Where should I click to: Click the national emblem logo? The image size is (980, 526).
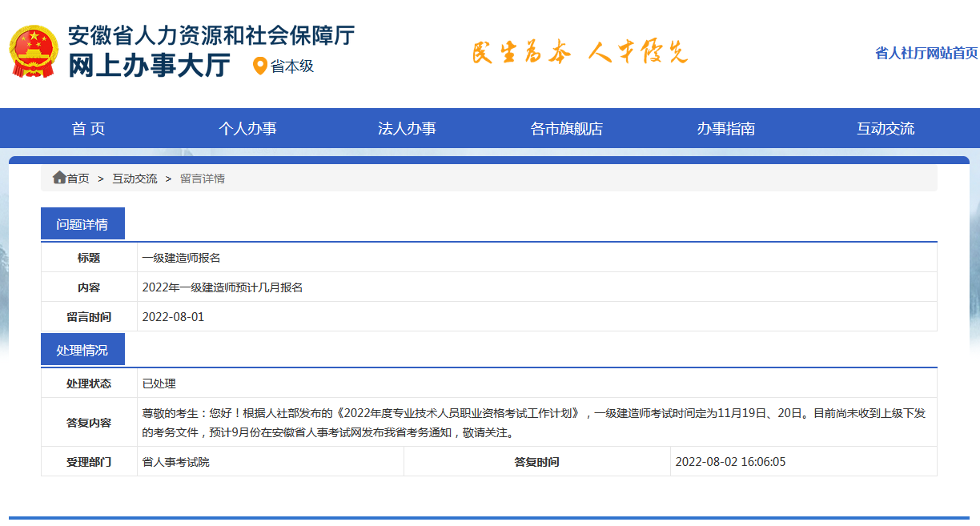click(x=34, y=51)
